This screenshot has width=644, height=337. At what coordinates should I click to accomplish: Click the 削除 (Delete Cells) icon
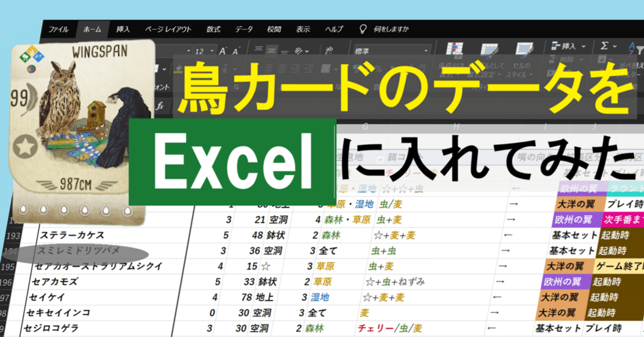[x=553, y=60]
